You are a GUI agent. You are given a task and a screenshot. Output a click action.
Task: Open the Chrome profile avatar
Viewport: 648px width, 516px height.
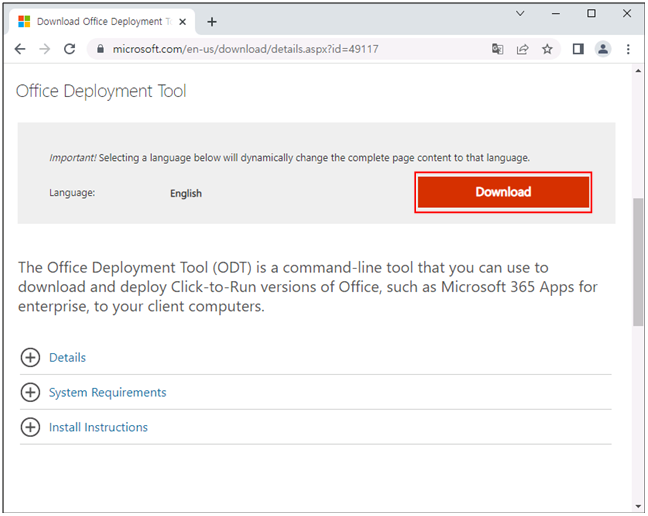click(603, 49)
